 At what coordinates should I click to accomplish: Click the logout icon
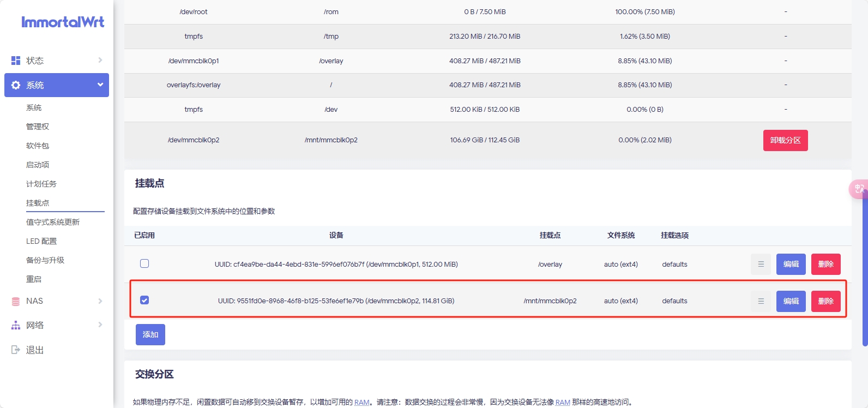16,350
